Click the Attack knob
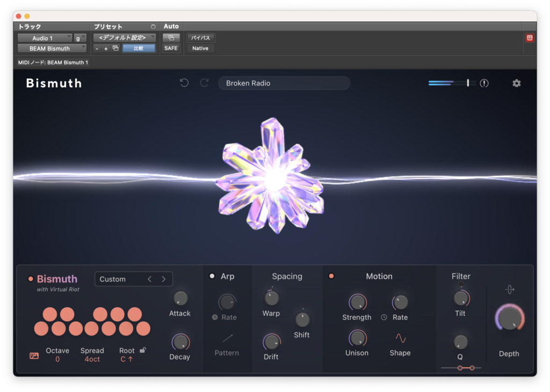The height and width of the screenshot is (392, 550). click(180, 299)
